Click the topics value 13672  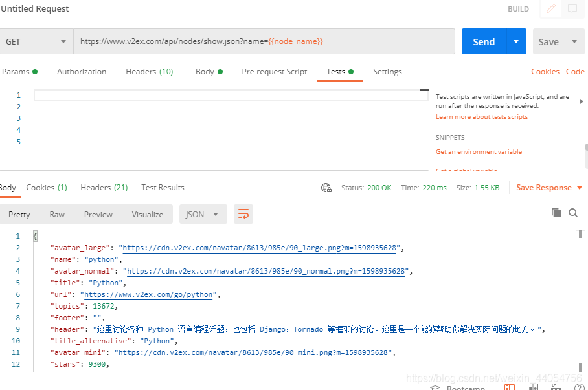103,306
